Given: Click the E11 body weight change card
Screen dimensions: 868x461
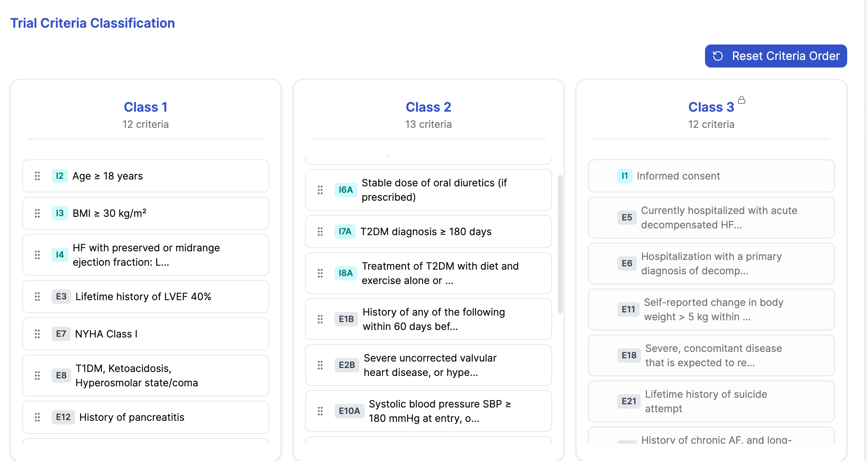Looking at the screenshot, I should click(711, 309).
